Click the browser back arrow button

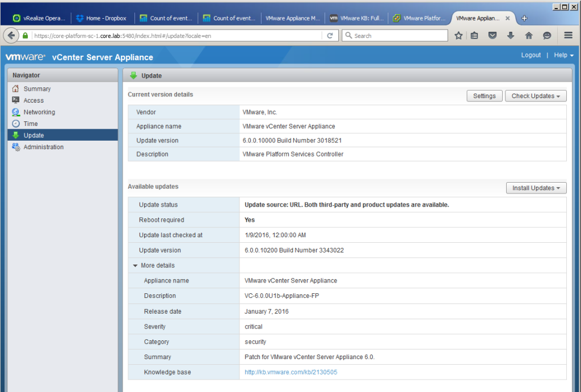click(x=11, y=36)
